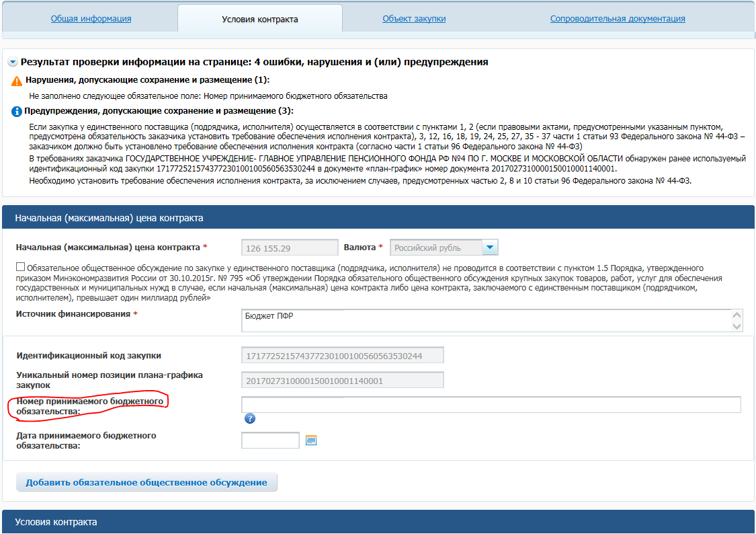Expand the 'Валюта' dropdown arrow
Screen dimensions: 756x534
click(x=490, y=248)
